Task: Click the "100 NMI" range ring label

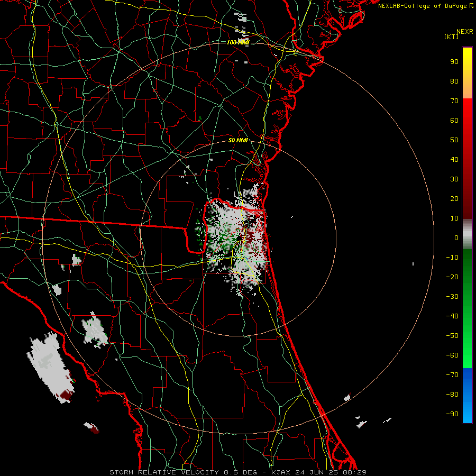Action: [x=238, y=42]
